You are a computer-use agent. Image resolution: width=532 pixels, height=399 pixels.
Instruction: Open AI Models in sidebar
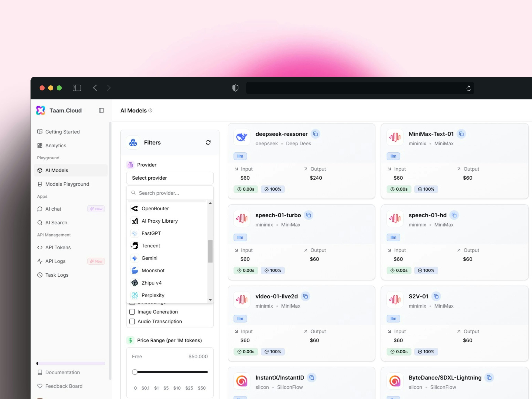(x=71, y=170)
